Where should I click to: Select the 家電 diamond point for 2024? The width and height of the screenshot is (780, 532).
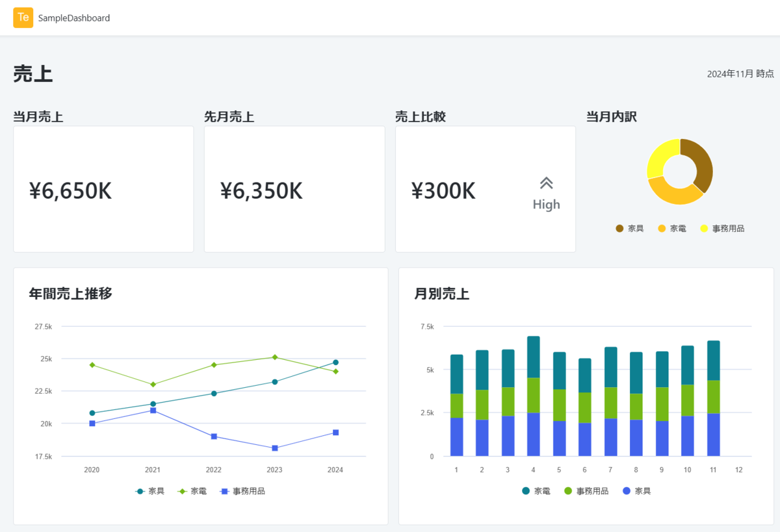pos(335,372)
